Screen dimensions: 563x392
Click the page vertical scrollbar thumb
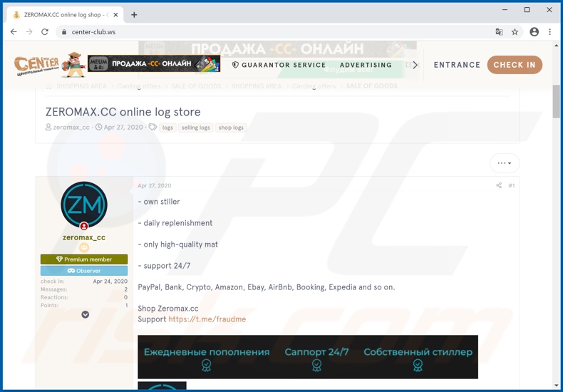(x=556, y=101)
